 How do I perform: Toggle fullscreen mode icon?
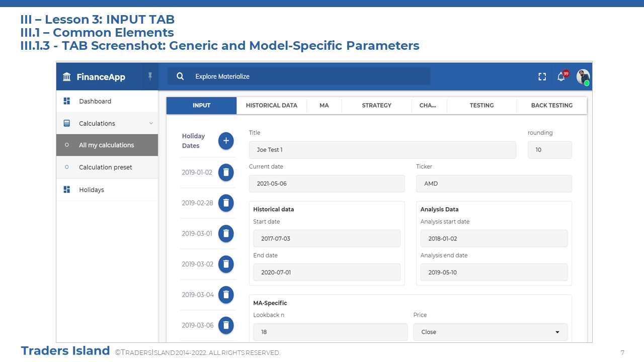[x=542, y=76]
